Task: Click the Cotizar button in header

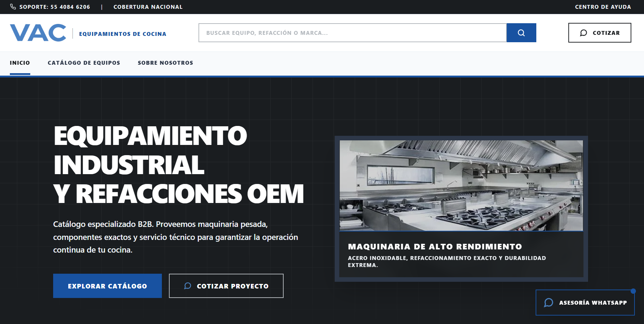Action: coord(600,33)
